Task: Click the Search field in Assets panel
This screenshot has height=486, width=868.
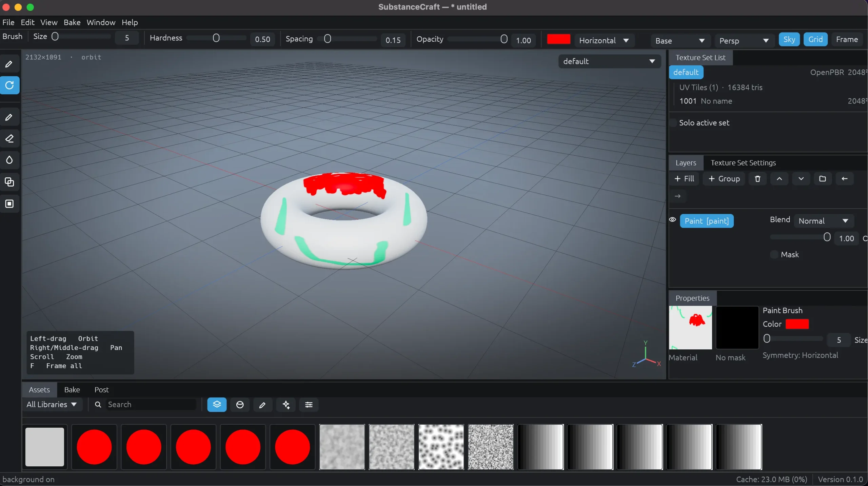Action: tap(151, 405)
